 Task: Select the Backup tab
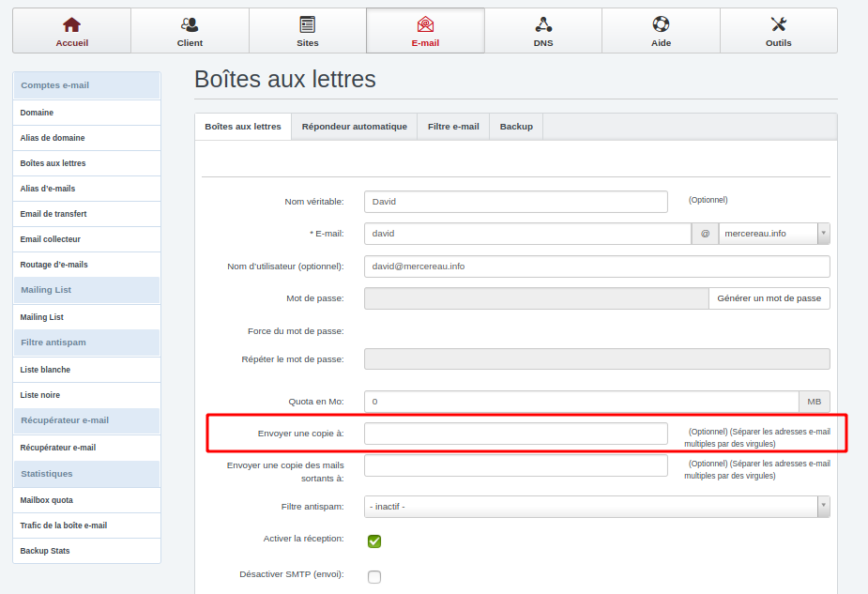coord(516,127)
